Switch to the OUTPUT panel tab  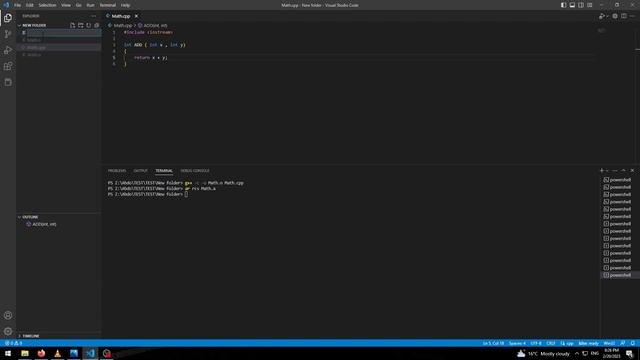140,171
